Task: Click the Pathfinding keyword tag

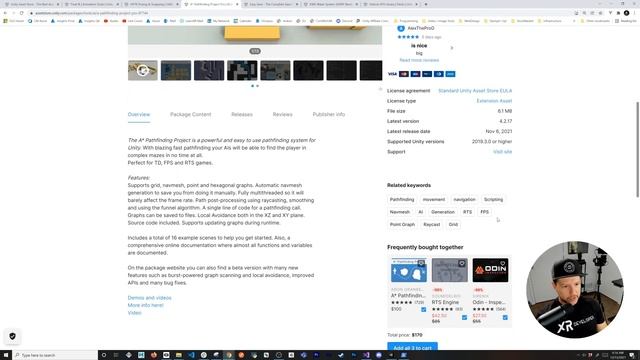Action: click(402, 200)
